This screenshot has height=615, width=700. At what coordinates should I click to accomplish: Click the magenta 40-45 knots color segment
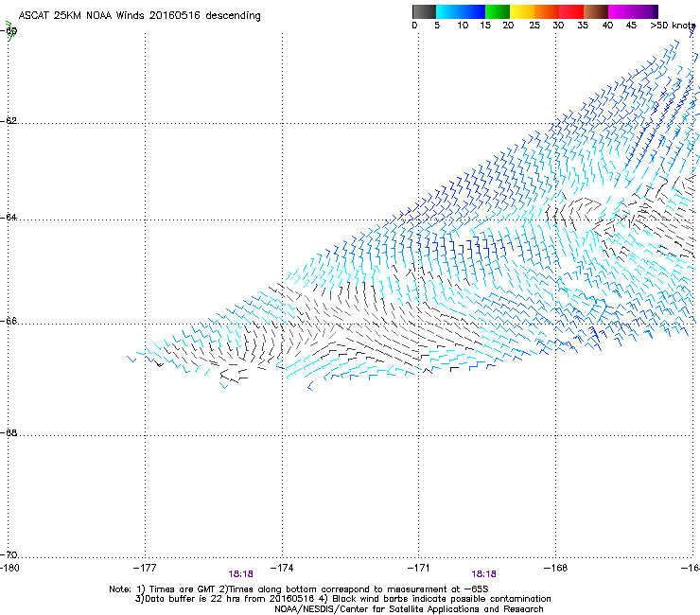click(x=621, y=11)
